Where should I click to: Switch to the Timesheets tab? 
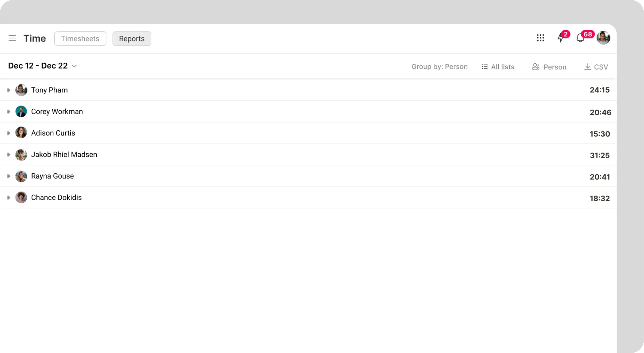(80, 38)
